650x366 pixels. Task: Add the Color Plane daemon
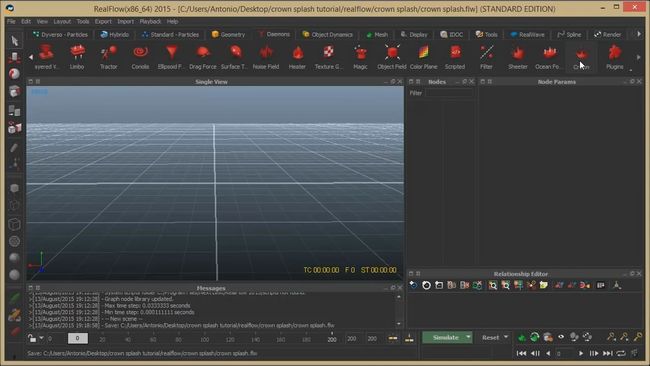[x=423, y=57]
